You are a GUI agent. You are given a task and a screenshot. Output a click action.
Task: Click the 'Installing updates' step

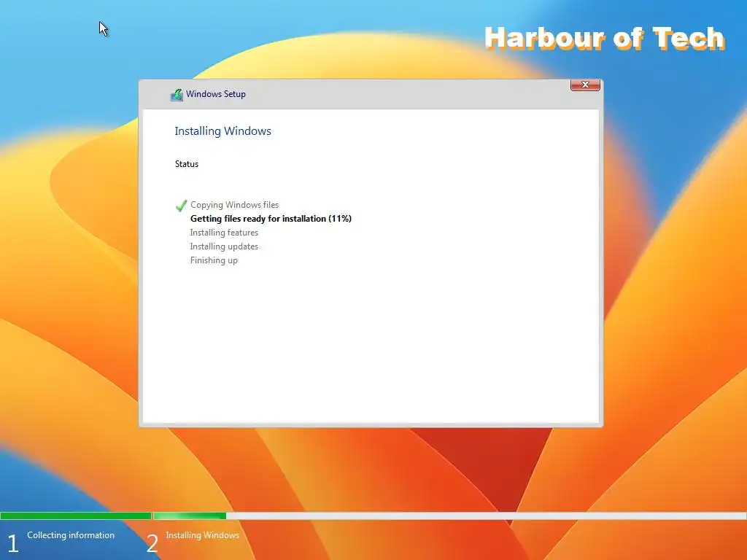click(224, 246)
